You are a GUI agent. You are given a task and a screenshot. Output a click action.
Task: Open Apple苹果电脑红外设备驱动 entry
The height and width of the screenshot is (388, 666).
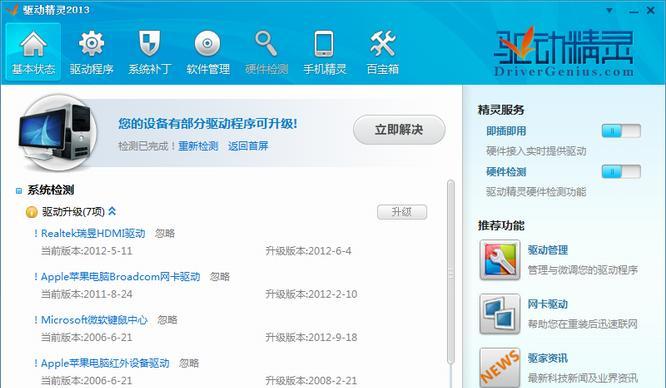[105, 363]
